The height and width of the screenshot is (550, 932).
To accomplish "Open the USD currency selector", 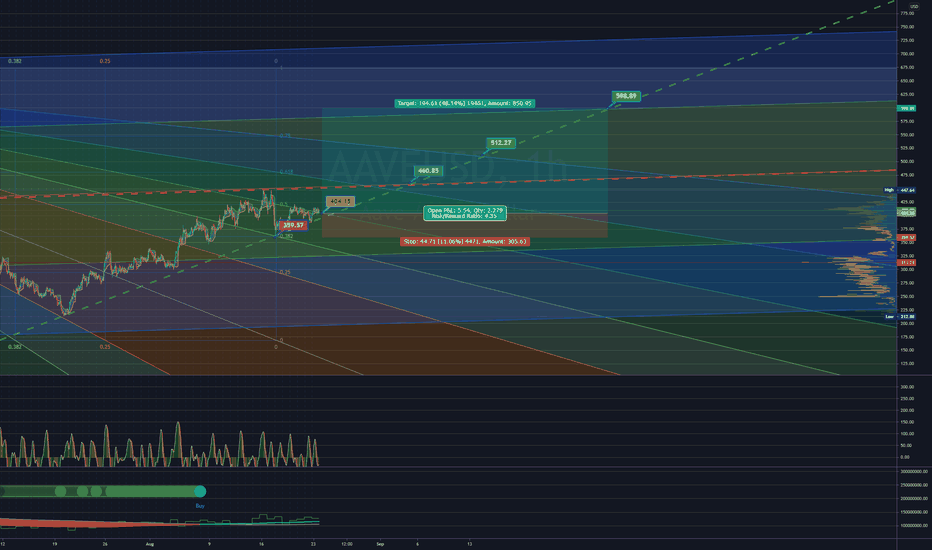I will [x=914, y=7].
